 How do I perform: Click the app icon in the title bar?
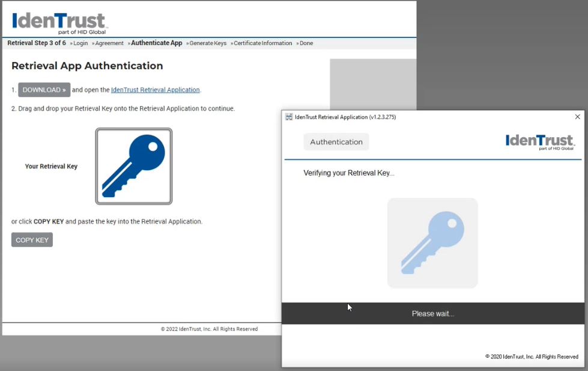point(289,117)
